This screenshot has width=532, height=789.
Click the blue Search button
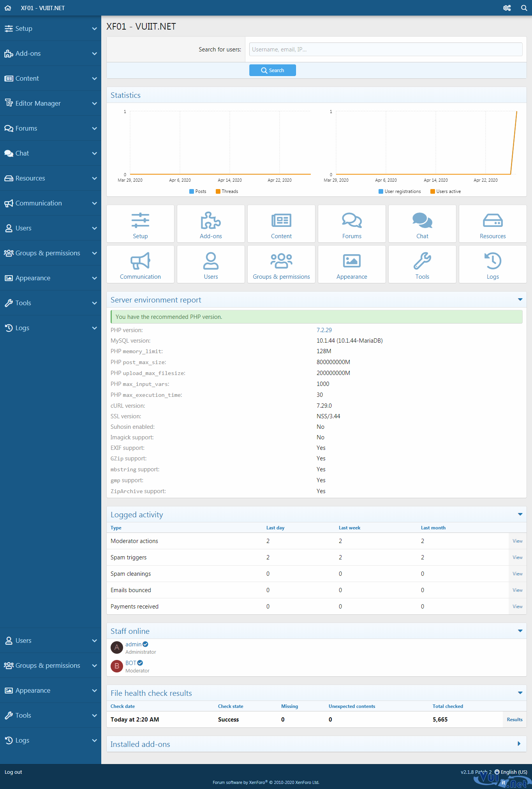[273, 70]
